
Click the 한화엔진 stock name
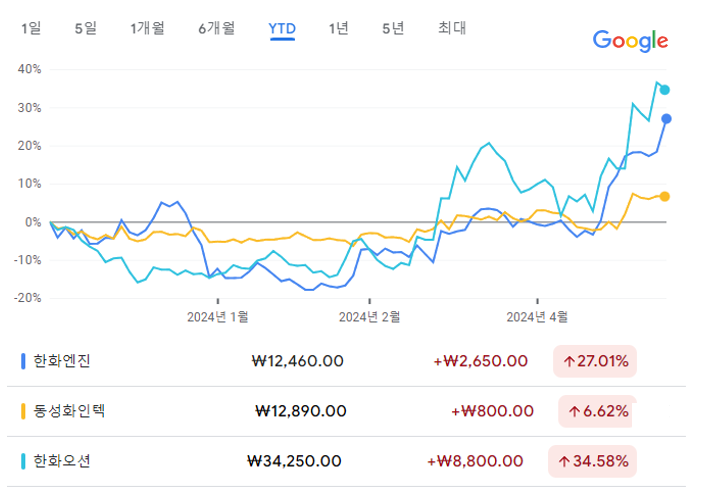(62, 361)
